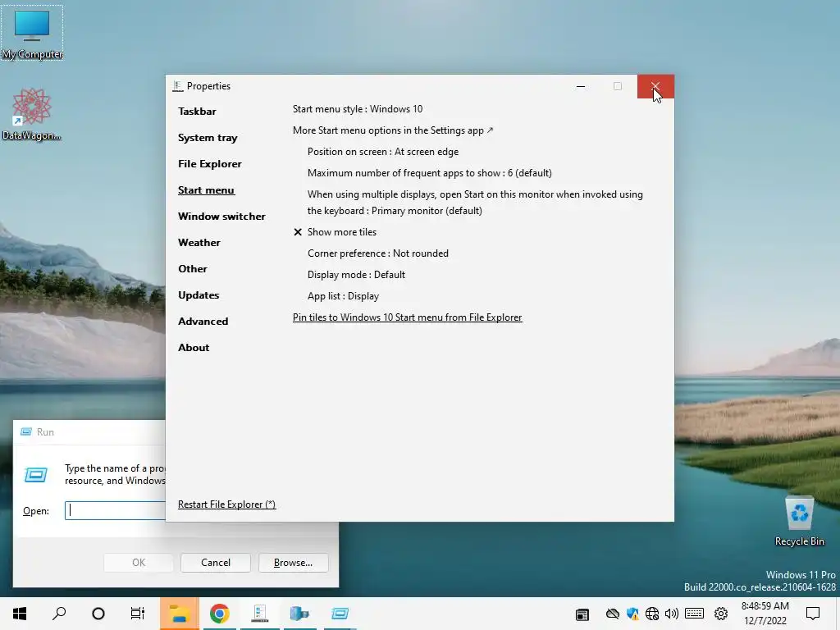Select the Other section
Screen dimensions: 840x630
pyautogui.click(x=192, y=269)
